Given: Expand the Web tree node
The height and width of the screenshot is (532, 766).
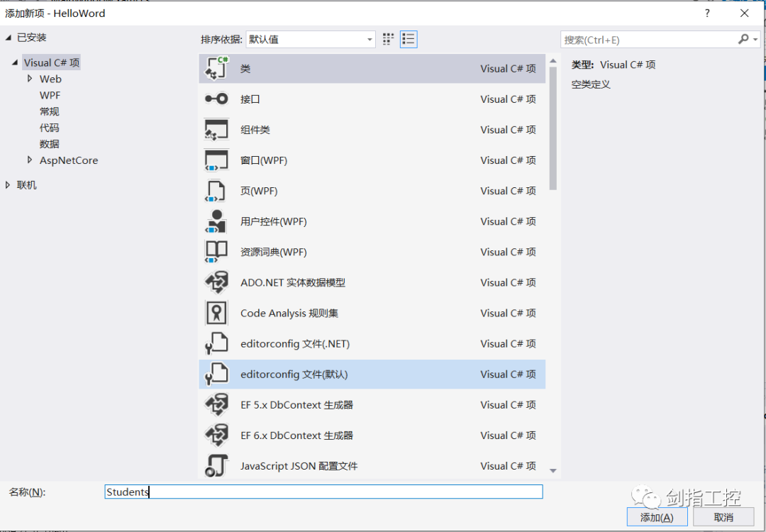Looking at the screenshot, I should pos(30,79).
